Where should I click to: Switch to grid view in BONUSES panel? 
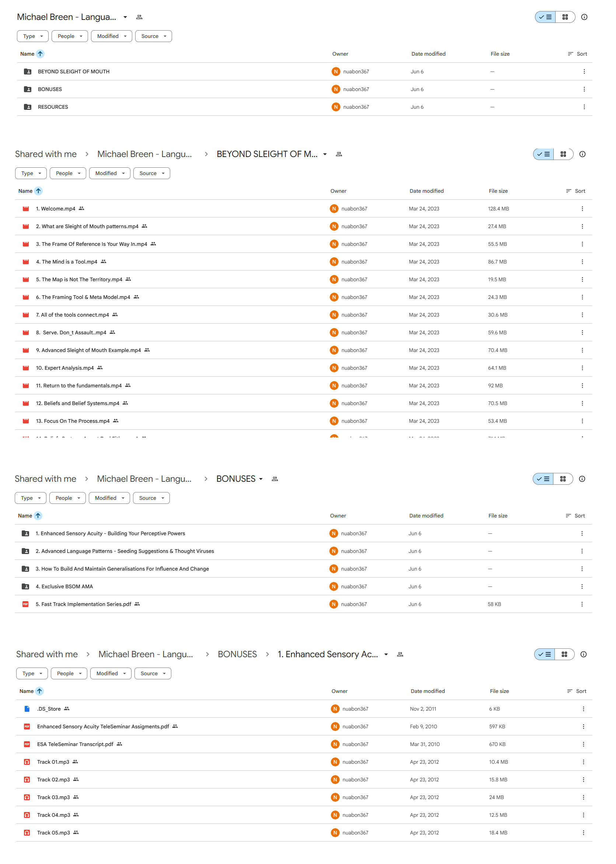[563, 479]
